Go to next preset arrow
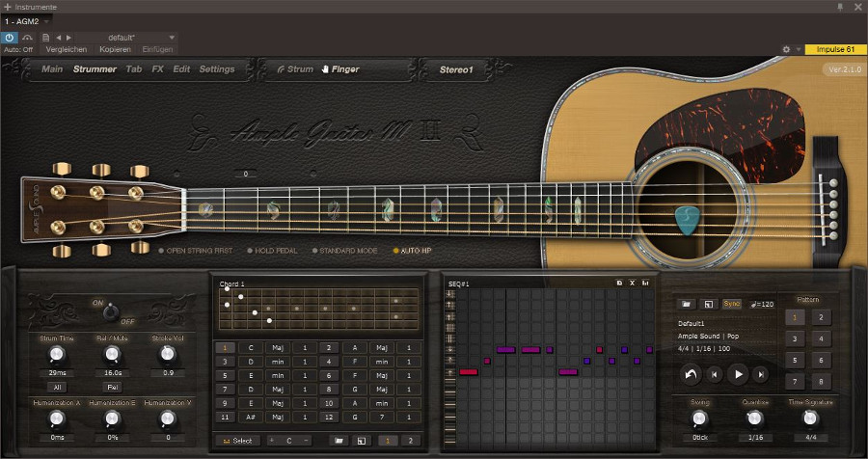This screenshot has width=868, height=459. 68,38
